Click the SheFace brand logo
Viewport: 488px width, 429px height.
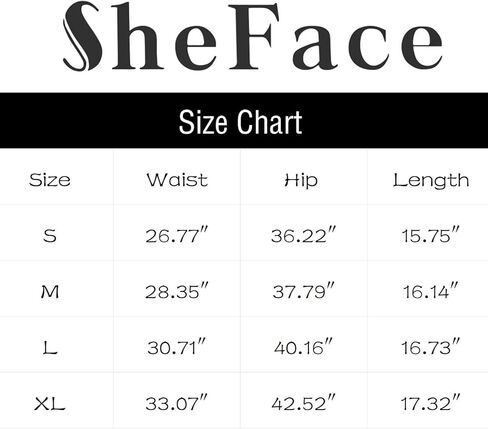pos(253,36)
